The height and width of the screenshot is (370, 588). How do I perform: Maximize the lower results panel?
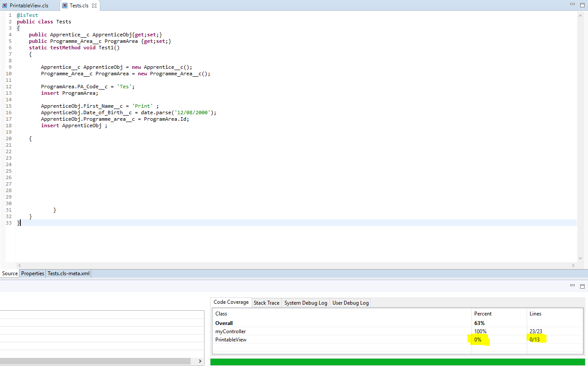coord(582,286)
